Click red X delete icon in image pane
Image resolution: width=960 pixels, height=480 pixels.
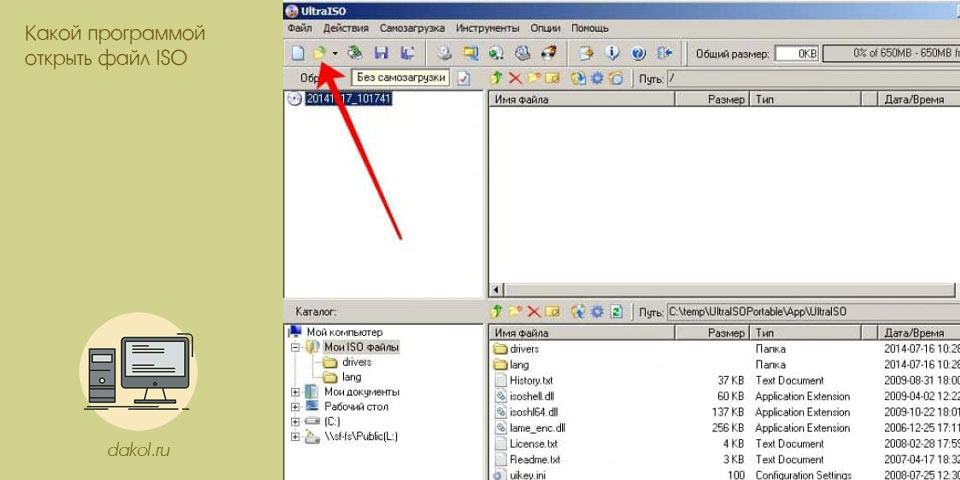coord(516,78)
